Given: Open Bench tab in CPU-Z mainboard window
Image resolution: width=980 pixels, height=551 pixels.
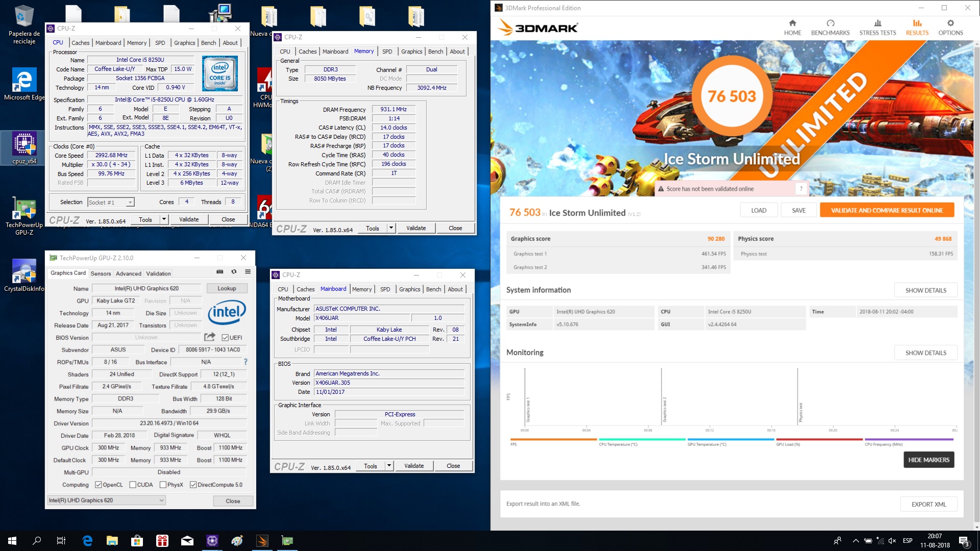Looking at the screenshot, I should click(433, 289).
